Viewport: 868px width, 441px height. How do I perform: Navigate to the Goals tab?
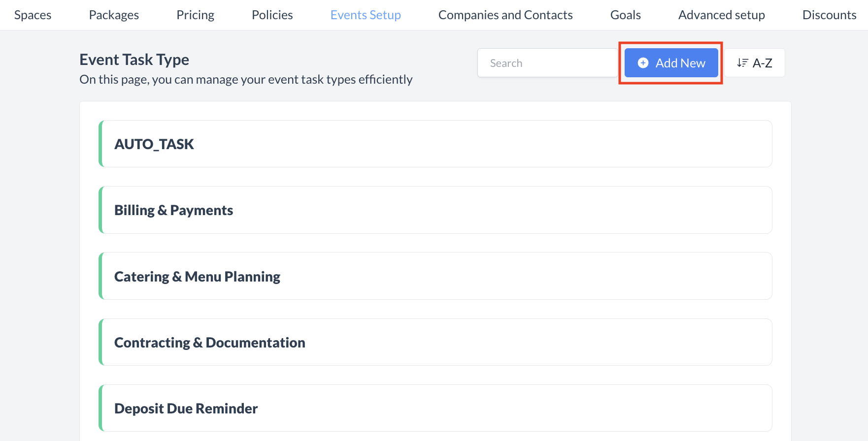pyautogui.click(x=625, y=15)
